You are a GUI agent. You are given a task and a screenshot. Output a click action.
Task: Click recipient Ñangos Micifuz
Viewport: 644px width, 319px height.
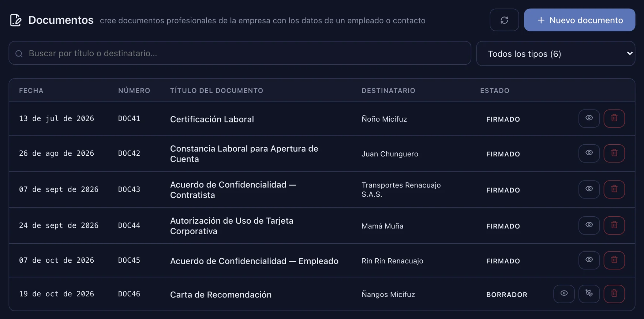pos(388,294)
